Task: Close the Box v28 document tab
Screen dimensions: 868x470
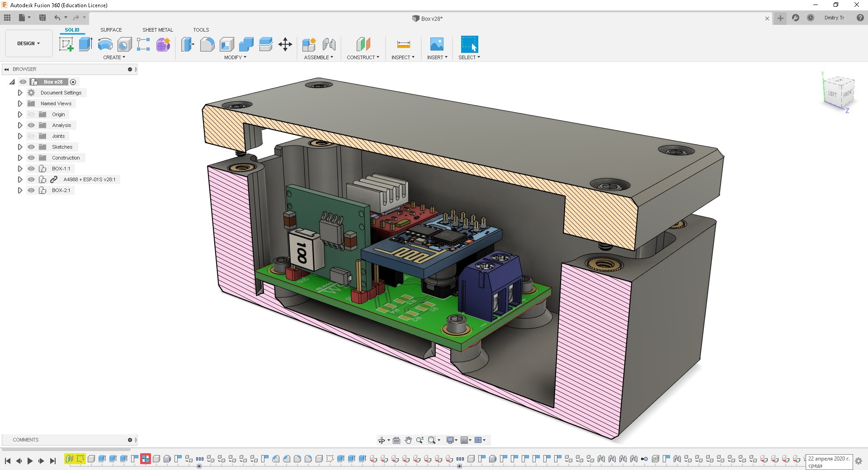Action: pos(767,19)
